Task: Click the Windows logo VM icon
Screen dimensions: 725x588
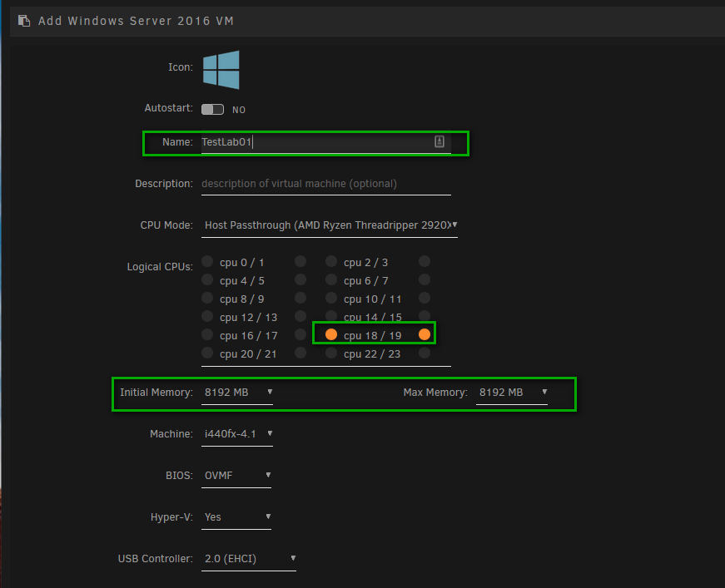Action: tap(221, 69)
